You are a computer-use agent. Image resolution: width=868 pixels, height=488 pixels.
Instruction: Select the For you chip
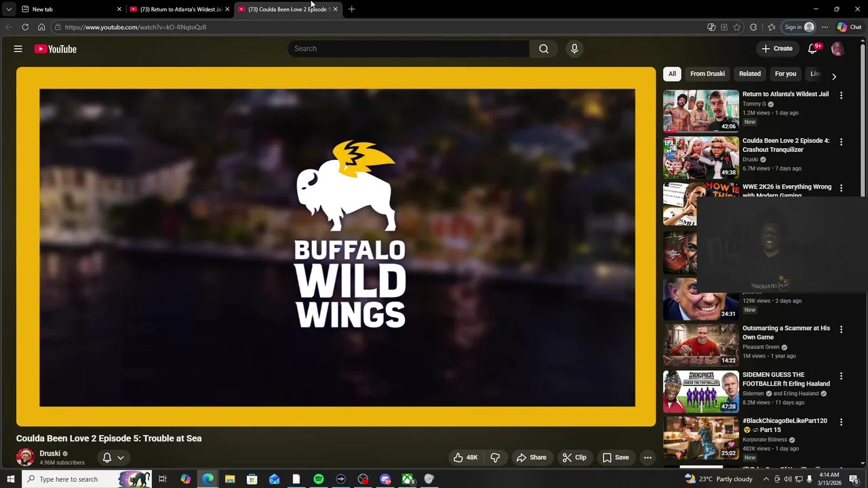click(x=785, y=74)
